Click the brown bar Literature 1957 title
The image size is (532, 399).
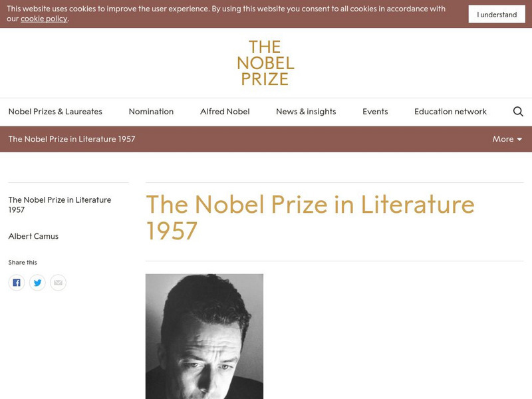coord(72,139)
